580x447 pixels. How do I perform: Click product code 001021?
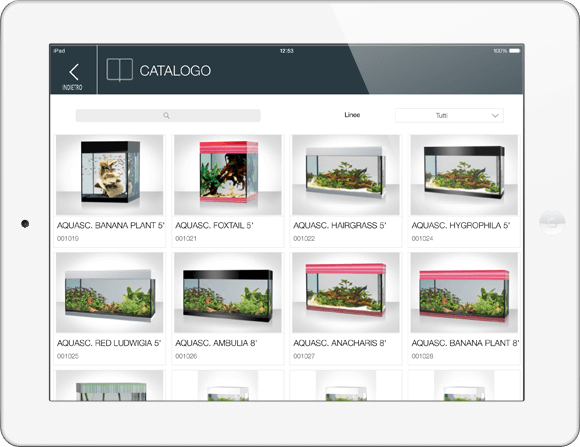(x=186, y=239)
